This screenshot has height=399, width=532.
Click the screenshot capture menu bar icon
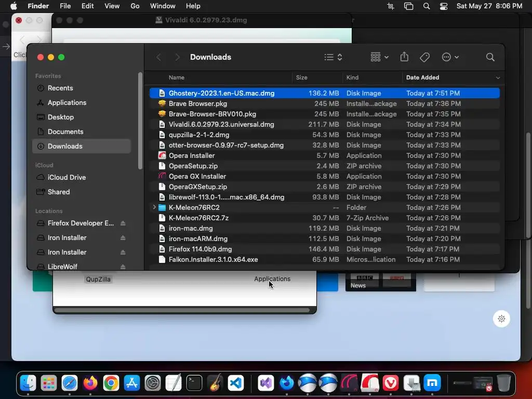coord(391,6)
